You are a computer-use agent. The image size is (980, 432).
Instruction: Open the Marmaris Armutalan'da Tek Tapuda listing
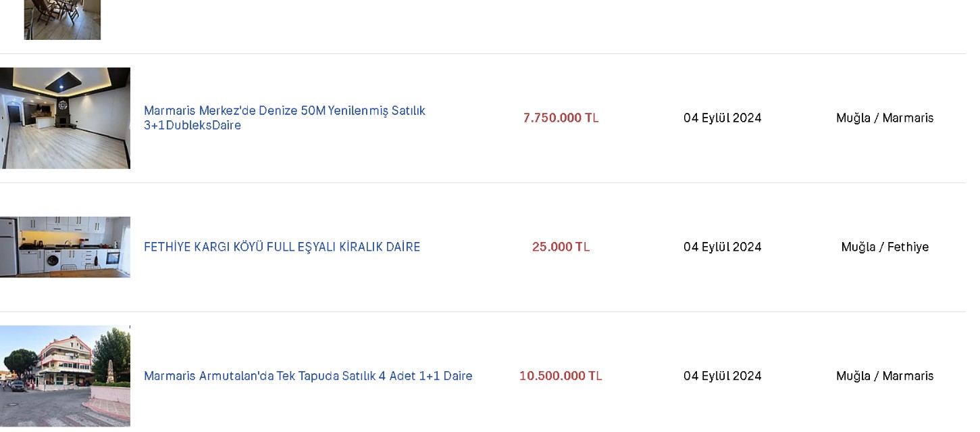tap(308, 376)
